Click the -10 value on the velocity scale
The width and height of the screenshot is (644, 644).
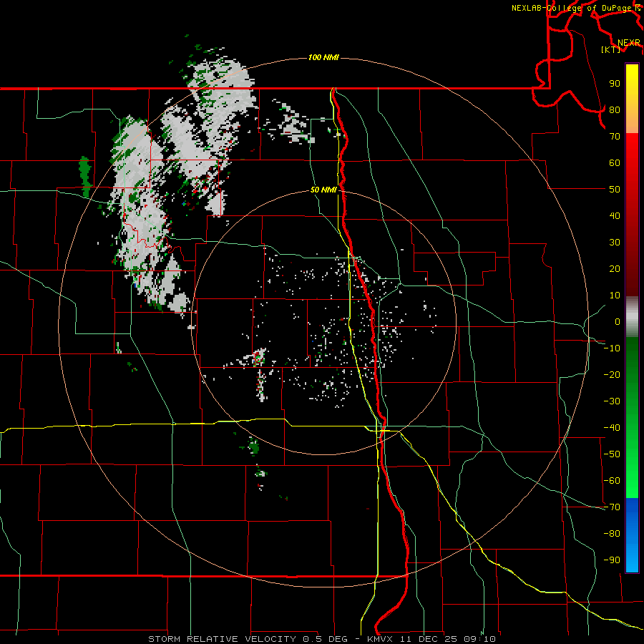point(612,348)
